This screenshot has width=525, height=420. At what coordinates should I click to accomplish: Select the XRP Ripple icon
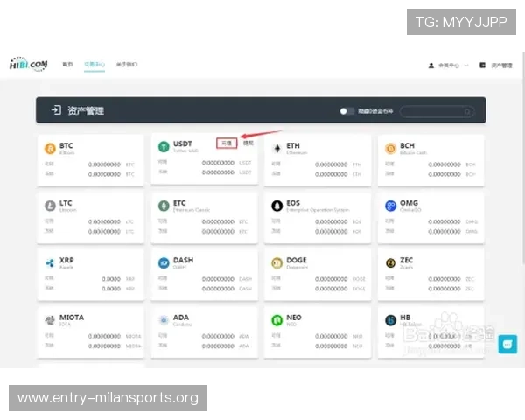click(49, 262)
